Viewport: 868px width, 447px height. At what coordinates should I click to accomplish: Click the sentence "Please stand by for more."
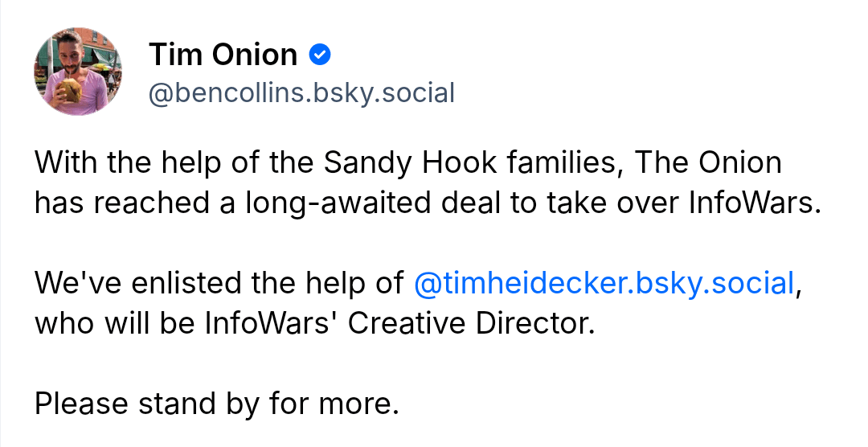click(x=217, y=401)
